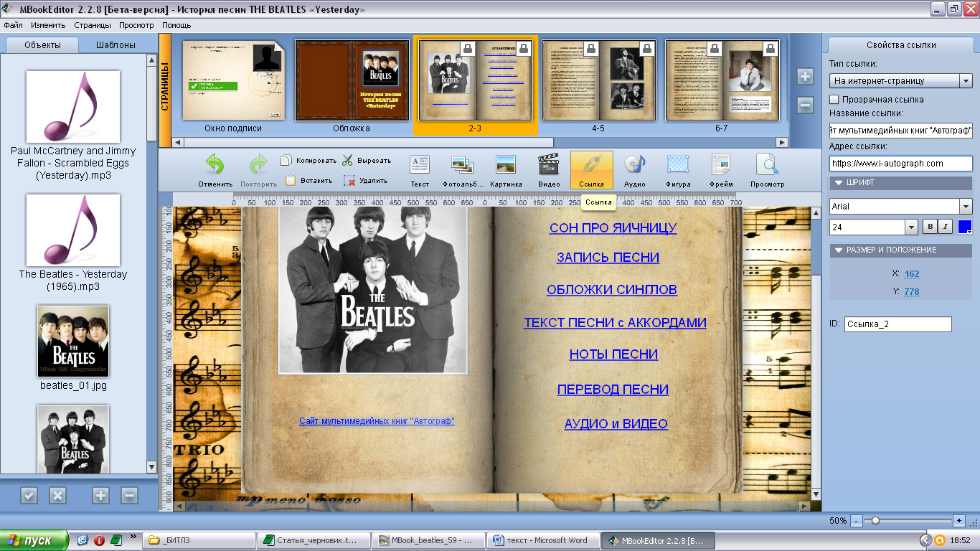Switch to the Шаблоны tab
The height and width of the screenshot is (551, 980).
[116, 44]
